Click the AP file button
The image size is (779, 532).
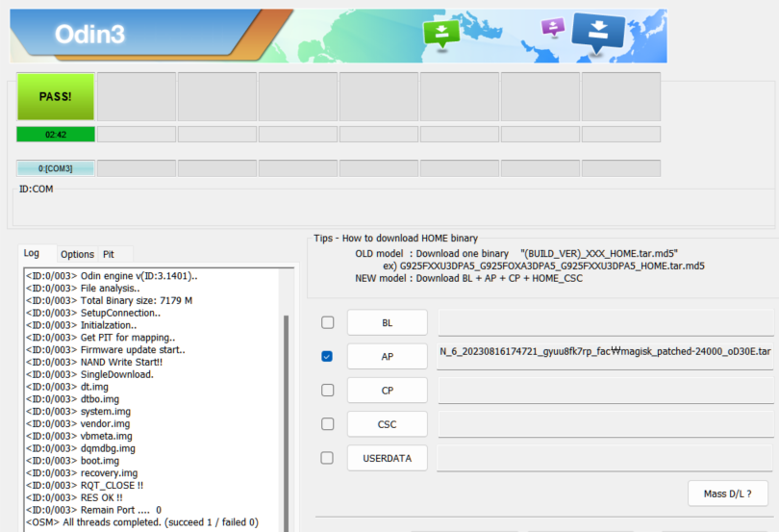click(x=387, y=357)
